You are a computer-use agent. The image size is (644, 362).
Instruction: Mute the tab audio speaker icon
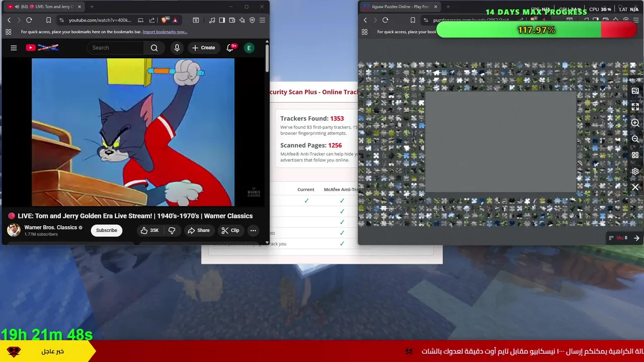[17, 7]
